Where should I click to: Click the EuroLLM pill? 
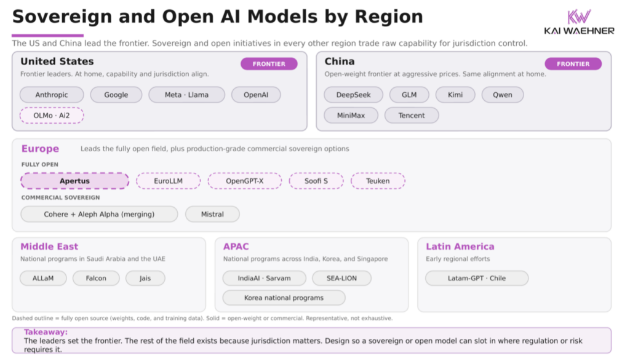[x=169, y=181]
